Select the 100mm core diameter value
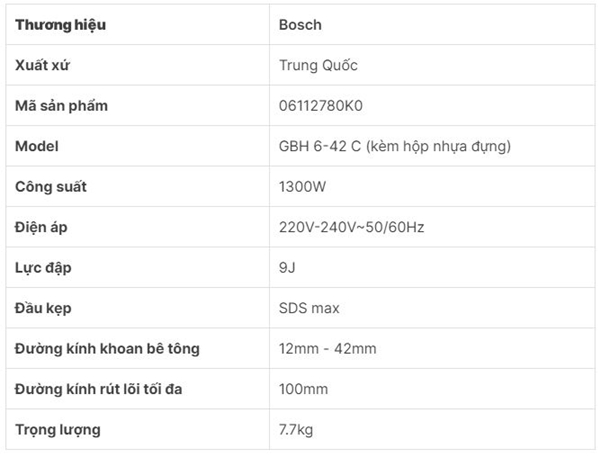The height and width of the screenshot is (457, 600). tap(304, 389)
